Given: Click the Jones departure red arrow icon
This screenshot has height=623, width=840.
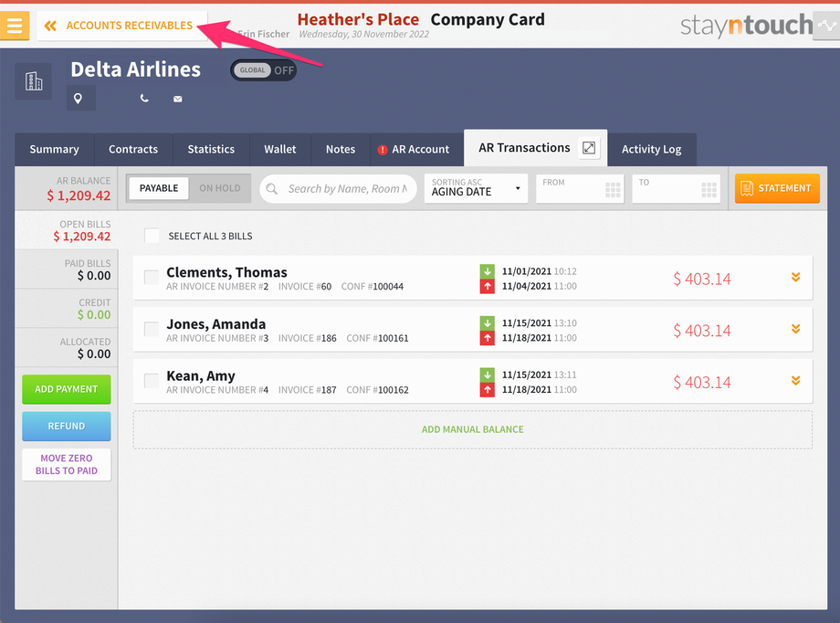Looking at the screenshot, I should (x=487, y=338).
